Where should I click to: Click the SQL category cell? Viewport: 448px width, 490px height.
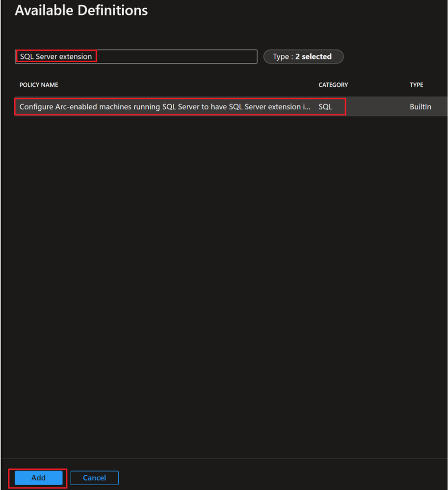click(x=325, y=107)
